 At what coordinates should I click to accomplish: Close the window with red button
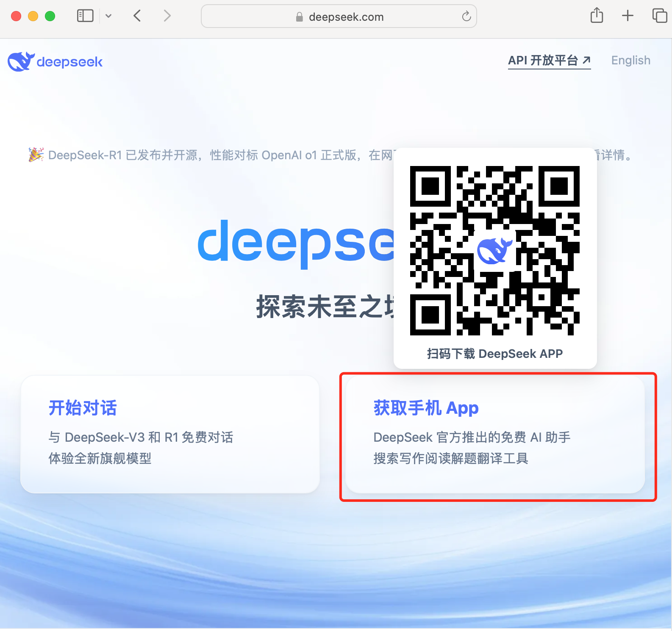pyautogui.click(x=16, y=16)
